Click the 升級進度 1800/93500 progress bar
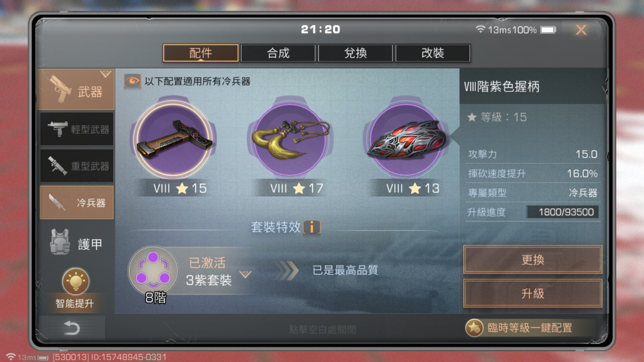 click(562, 212)
